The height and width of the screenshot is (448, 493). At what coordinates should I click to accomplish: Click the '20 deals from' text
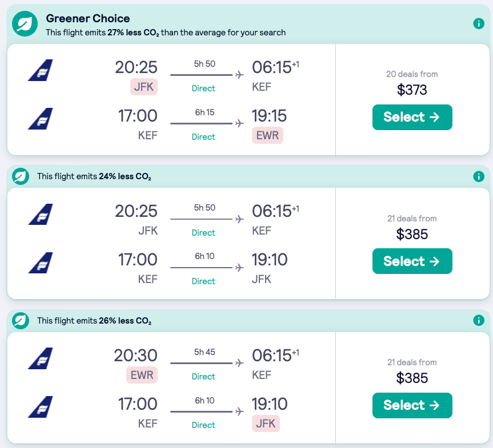412,74
